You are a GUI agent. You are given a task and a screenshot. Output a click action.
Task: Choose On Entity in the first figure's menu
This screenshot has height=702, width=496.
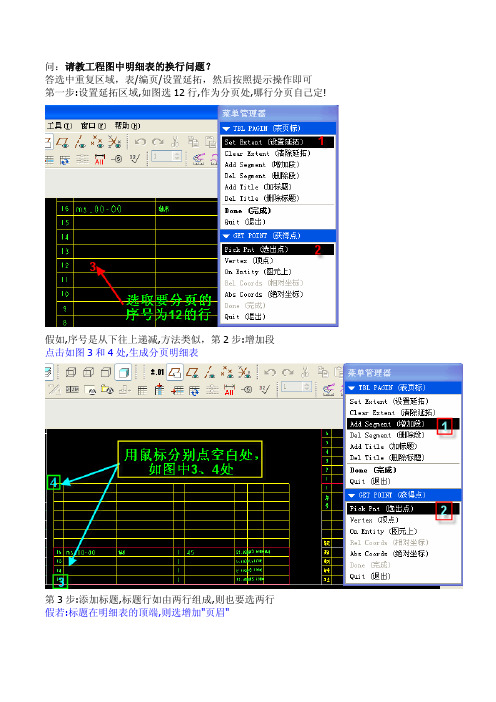click(258, 272)
